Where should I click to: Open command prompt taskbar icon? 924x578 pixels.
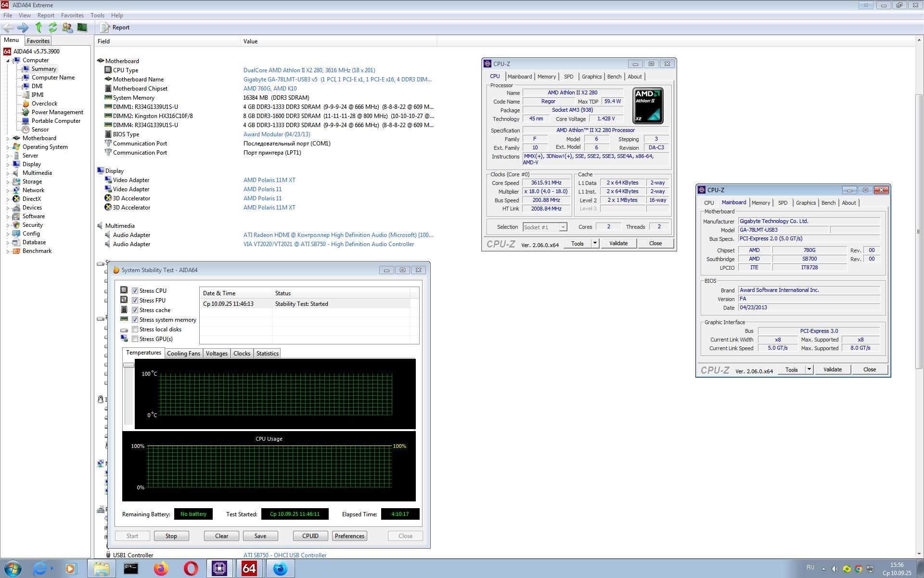131,569
